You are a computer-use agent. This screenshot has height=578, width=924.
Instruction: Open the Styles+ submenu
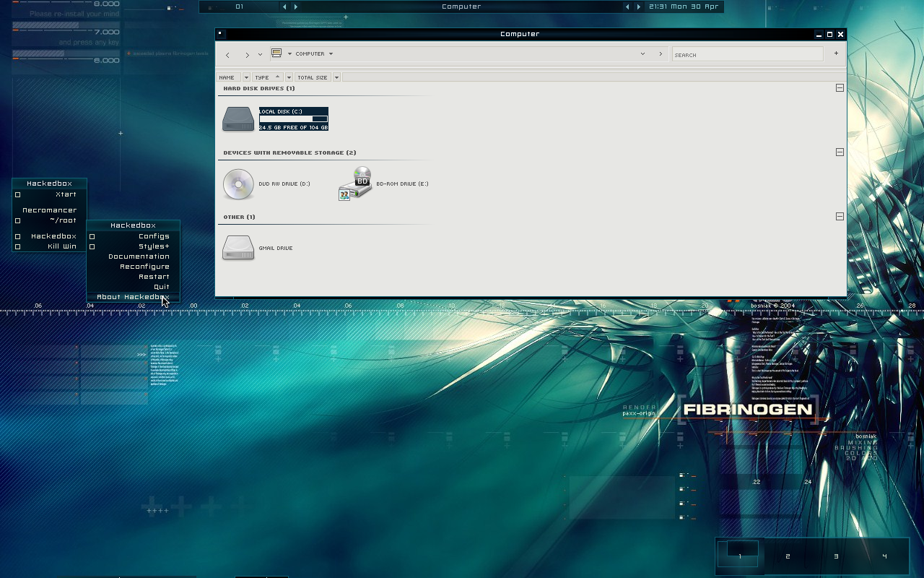(133, 246)
